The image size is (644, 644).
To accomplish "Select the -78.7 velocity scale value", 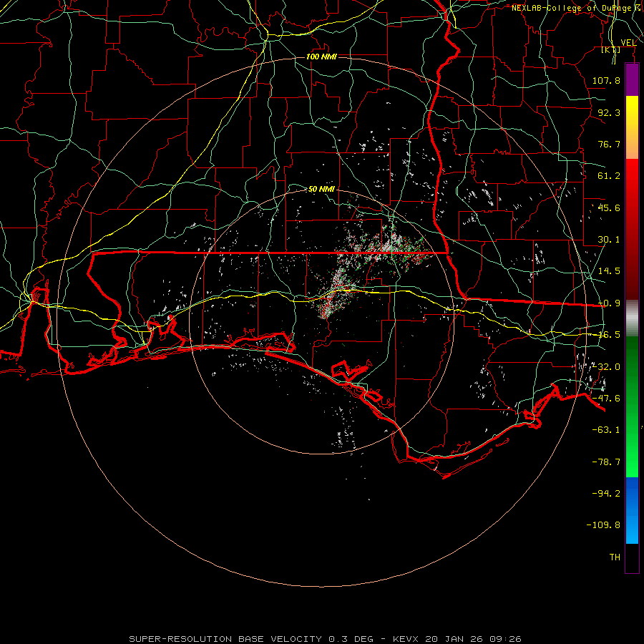I will [x=606, y=462].
